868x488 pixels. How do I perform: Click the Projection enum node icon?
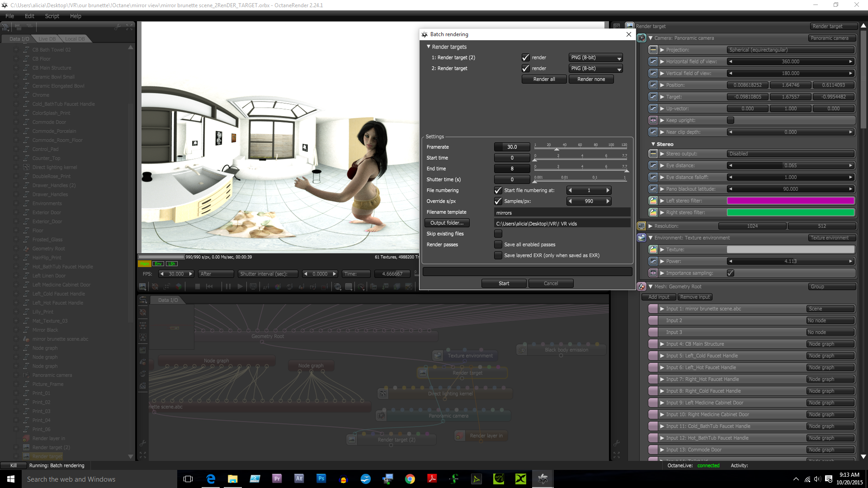pos(653,50)
